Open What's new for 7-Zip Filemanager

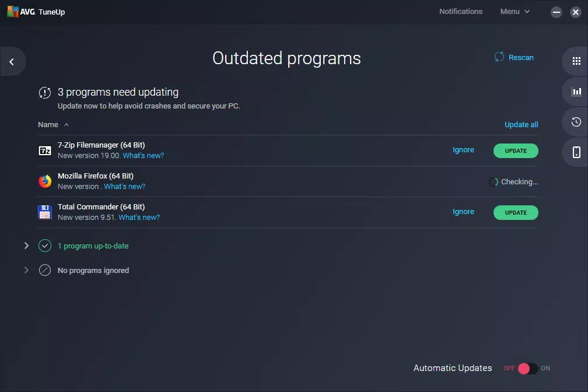(143, 156)
